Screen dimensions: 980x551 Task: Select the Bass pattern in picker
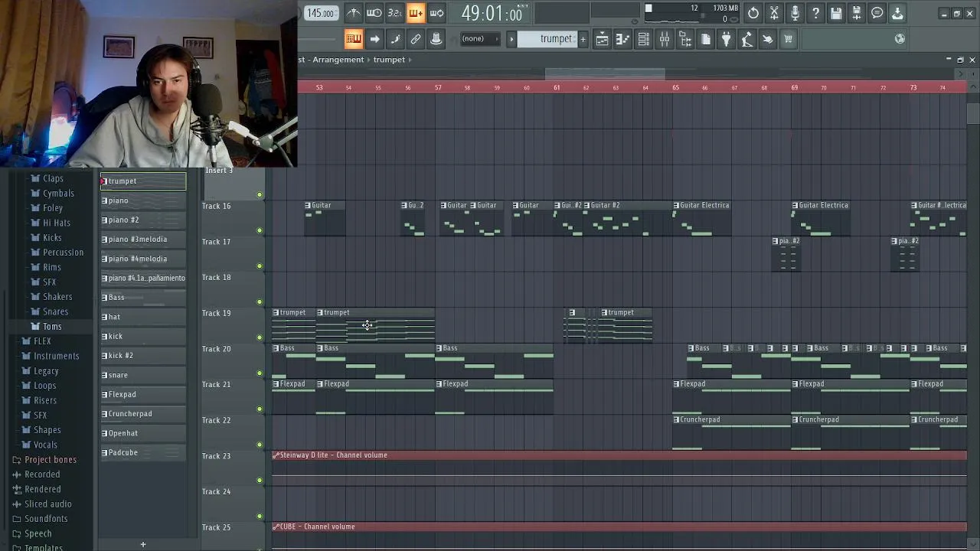pos(143,297)
